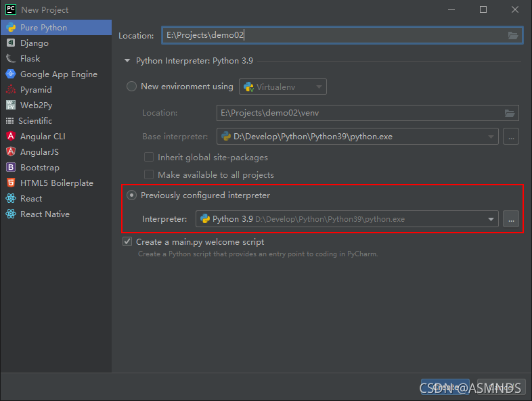Open interpreter settings ellipsis button
Screen dimensions: 532x401
511,219
